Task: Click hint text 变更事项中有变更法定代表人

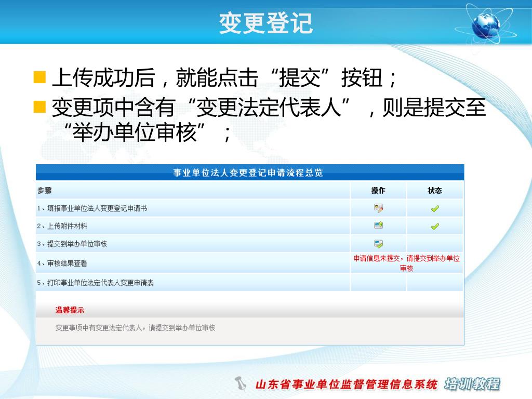Action: click(x=136, y=328)
